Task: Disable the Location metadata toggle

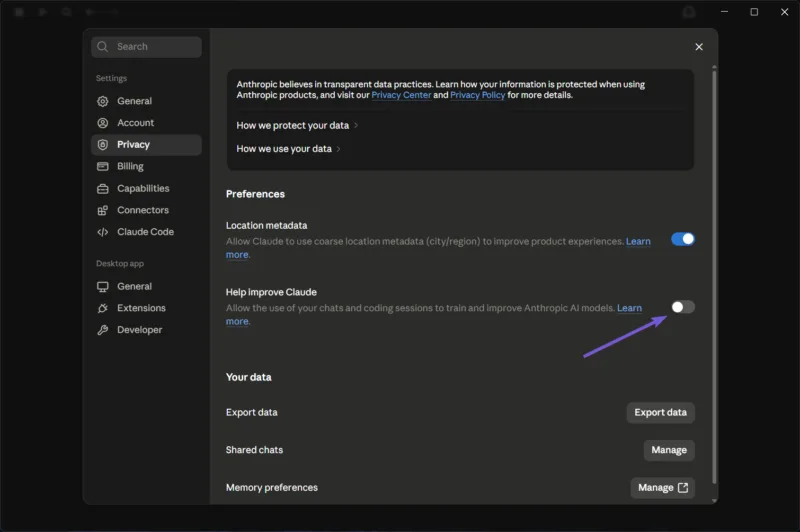Action: click(x=683, y=239)
